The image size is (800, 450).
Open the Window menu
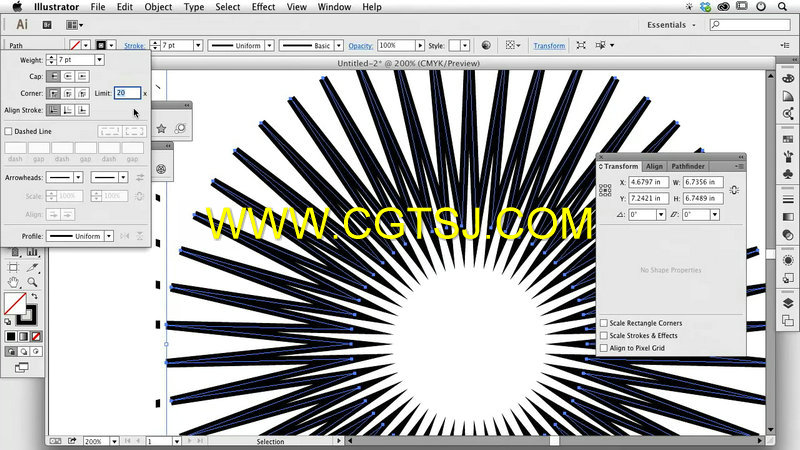334,7
